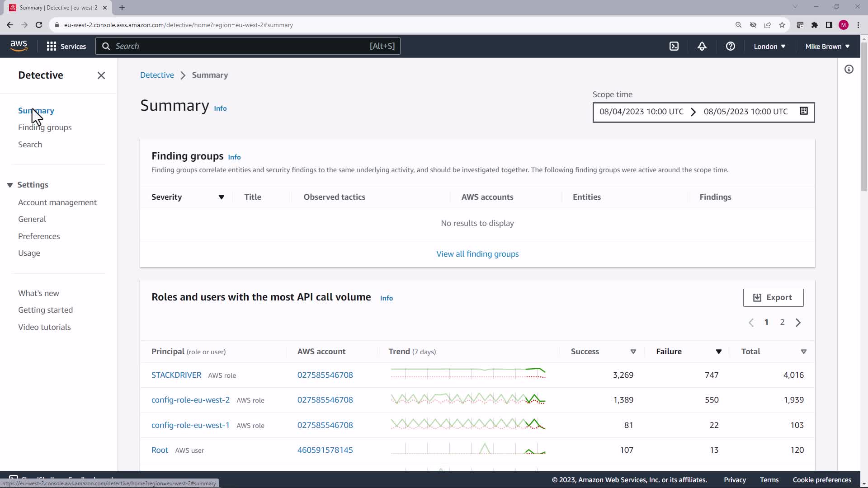
Task: Click the AWS logo home icon
Action: tap(19, 46)
